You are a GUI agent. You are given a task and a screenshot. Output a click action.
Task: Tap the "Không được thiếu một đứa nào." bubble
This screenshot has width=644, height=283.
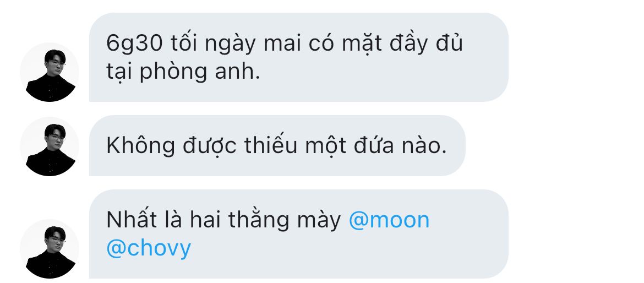(x=277, y=145)
